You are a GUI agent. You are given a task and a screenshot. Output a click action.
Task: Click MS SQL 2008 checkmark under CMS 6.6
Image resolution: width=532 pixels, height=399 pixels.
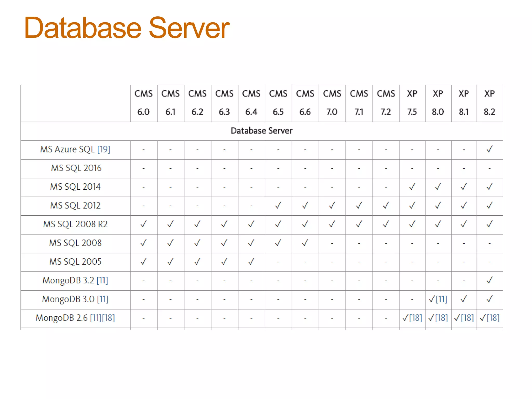pos(305,243)
